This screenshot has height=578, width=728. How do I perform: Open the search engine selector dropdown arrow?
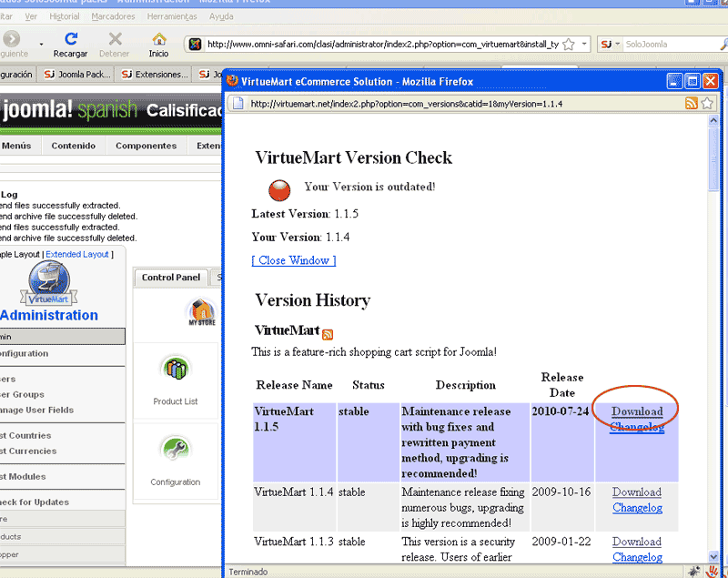pos(618,44)
